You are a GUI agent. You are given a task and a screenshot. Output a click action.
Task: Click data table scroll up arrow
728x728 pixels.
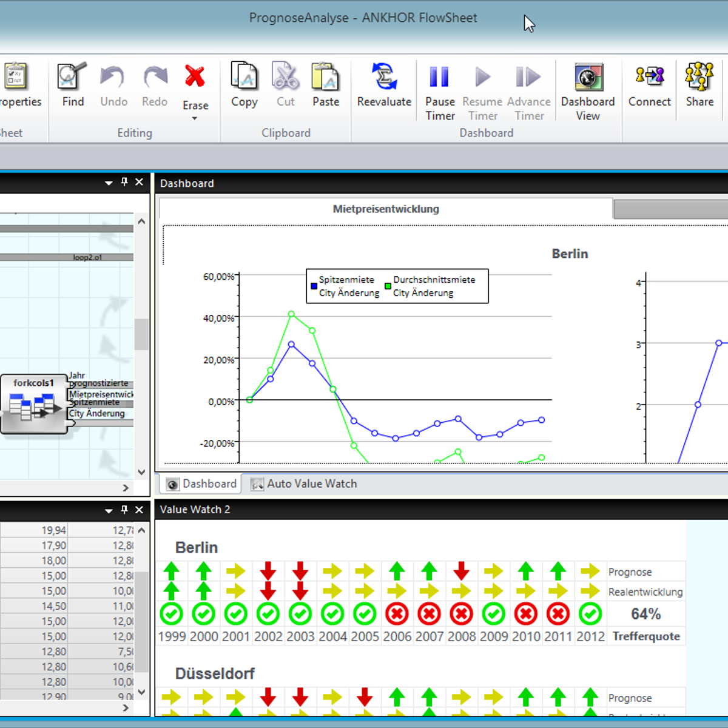pos(141,530)
